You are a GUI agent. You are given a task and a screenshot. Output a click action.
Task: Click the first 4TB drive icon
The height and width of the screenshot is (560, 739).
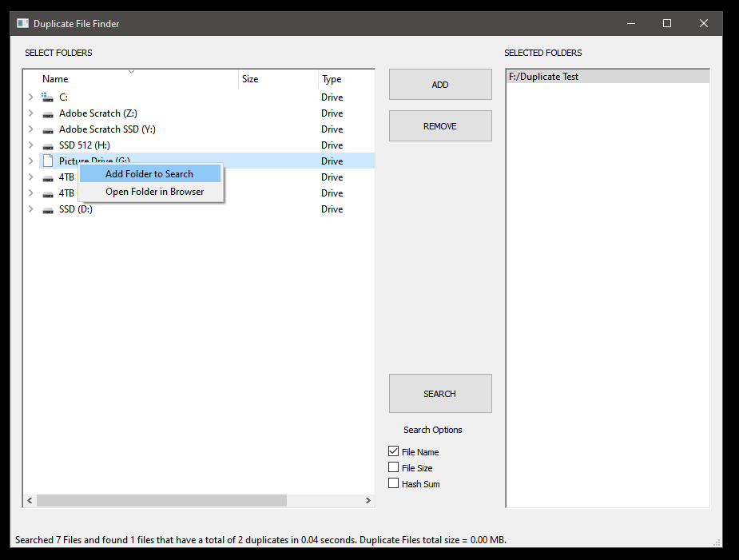(x=48, y=177)
